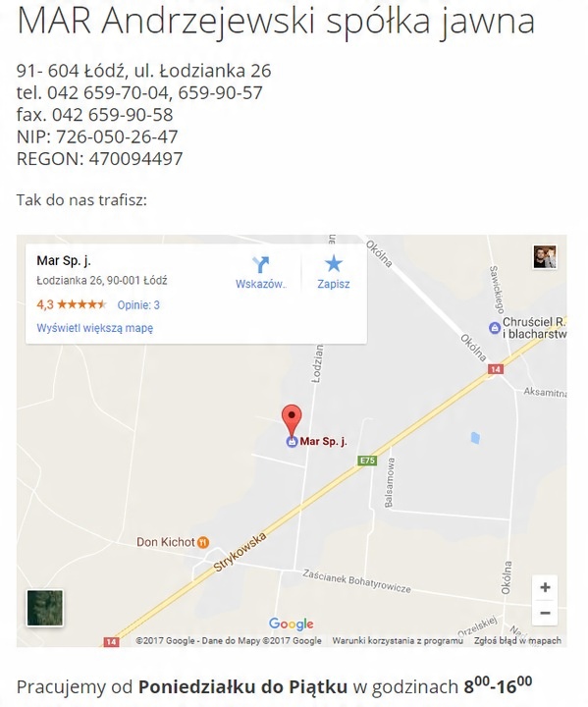Click the Zgłoś błąd w mapach link

pos(517,640)
